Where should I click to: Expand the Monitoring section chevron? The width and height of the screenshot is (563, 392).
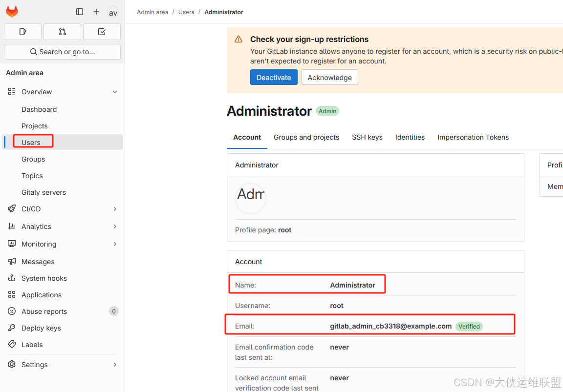pyautogui.click(x=115, y=244)
